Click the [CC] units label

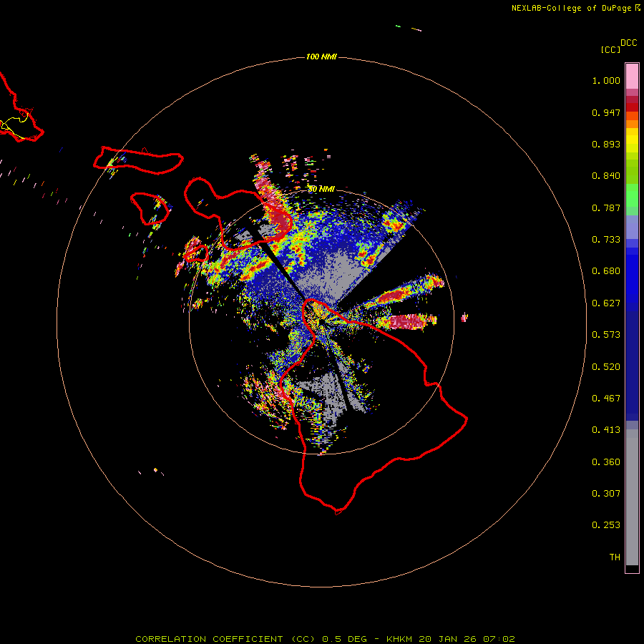point(610,49)
